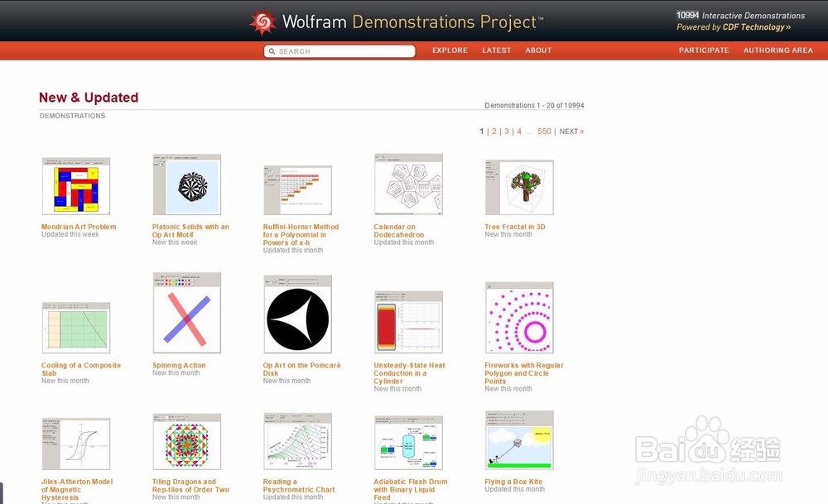
Task: Click Cooling of a Composite Slab link
Action: (81, 369)
